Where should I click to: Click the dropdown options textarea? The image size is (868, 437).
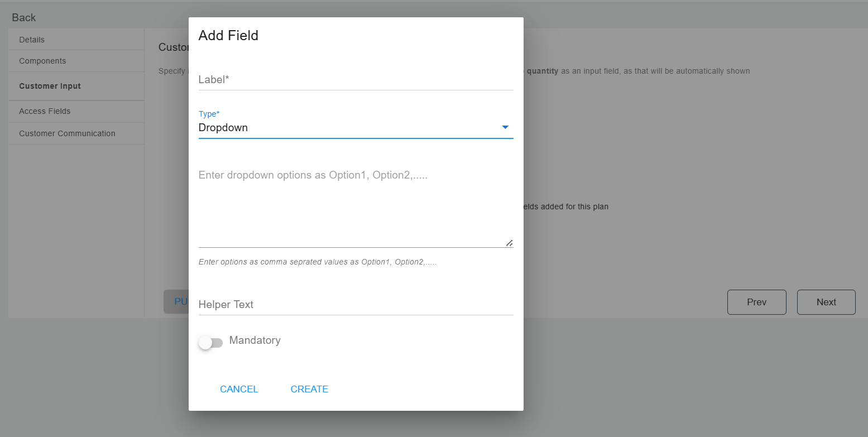coord(356,201)
